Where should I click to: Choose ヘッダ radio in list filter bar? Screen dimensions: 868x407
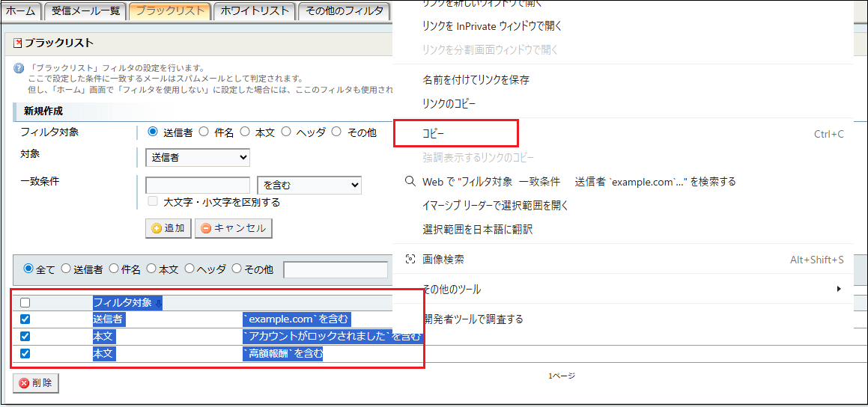coord(189,269)
